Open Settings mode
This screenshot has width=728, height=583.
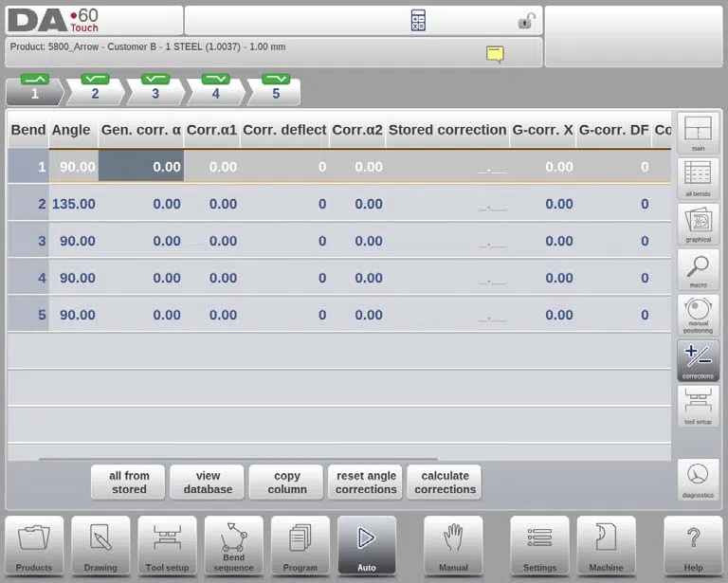539,546
